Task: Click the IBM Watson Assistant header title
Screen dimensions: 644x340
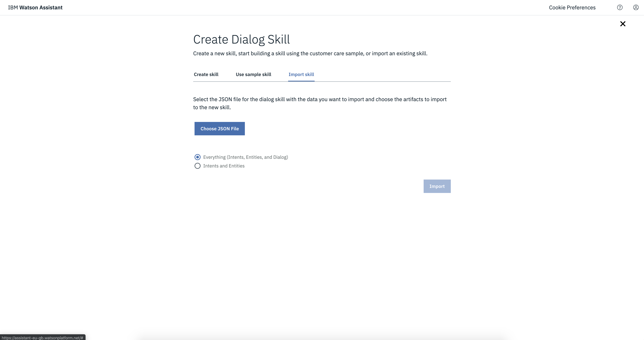Action: (x=35, y=8)
